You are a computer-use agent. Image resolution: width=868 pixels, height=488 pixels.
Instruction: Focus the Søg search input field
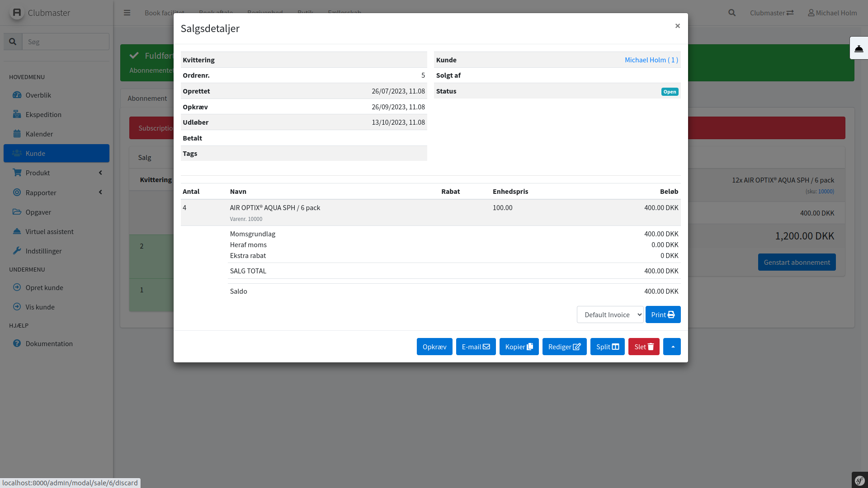coord(66,42)
